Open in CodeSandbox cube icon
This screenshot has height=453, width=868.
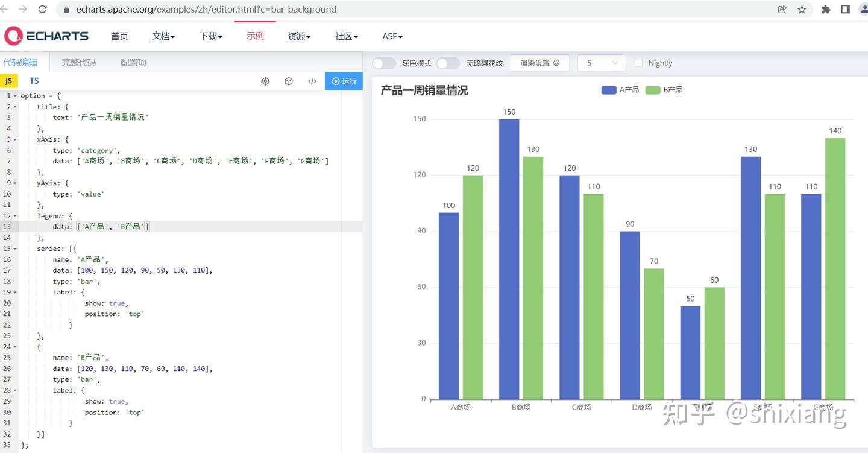coord(289,81)
